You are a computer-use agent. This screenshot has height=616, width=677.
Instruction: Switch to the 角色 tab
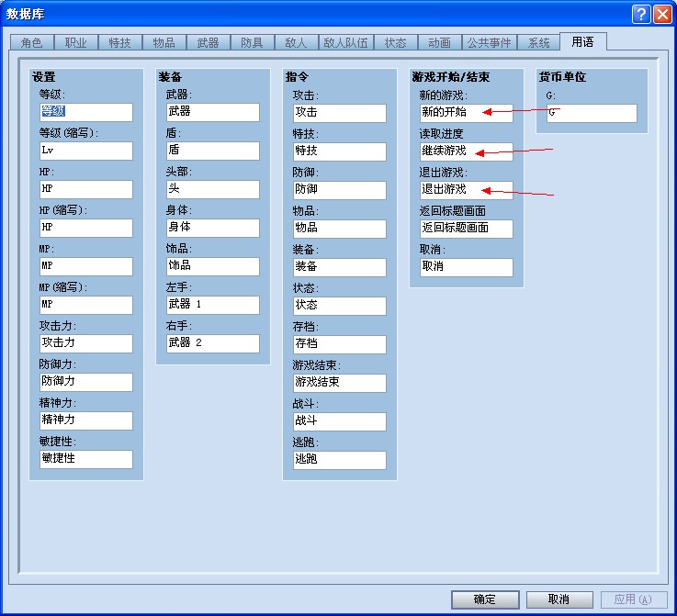pyautogui.click(x=31, y=43)
